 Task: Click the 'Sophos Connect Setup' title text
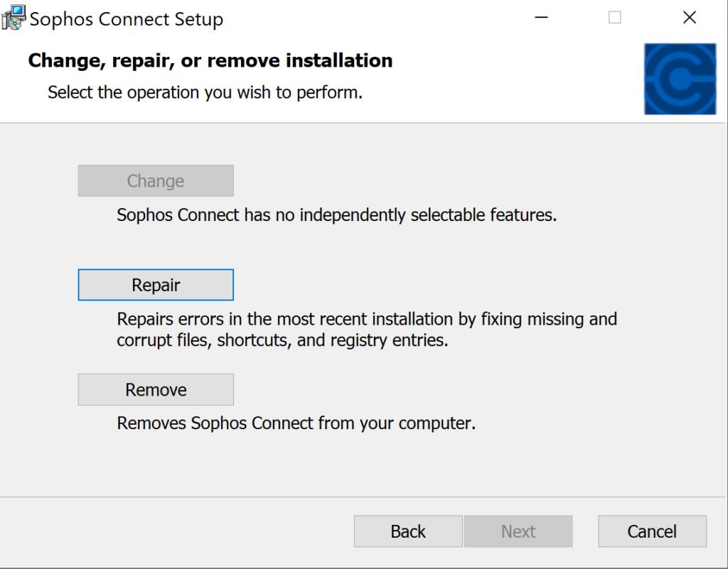(x=127, y=19)
